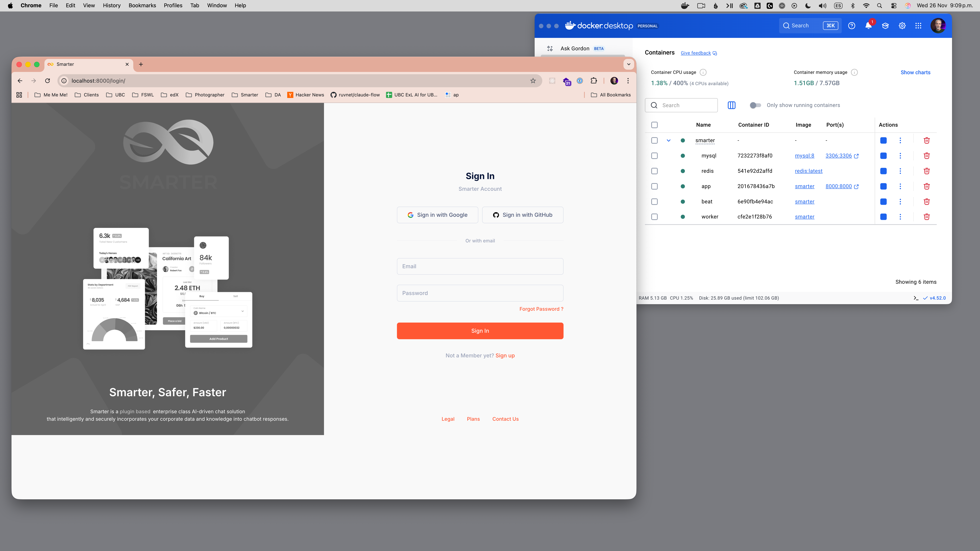Stop the redis container in Docker Desktop
Screen dimensions: 980x551
[x=883, y=171]
